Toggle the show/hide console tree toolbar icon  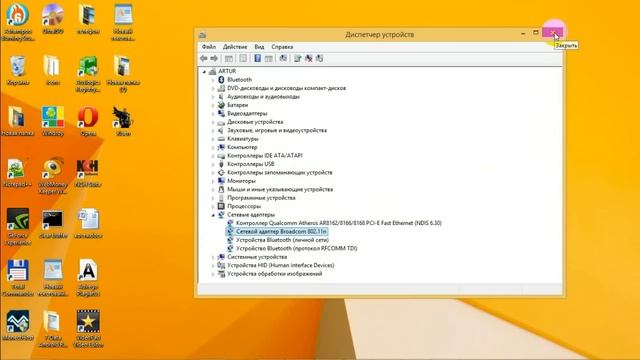(229, 58)
